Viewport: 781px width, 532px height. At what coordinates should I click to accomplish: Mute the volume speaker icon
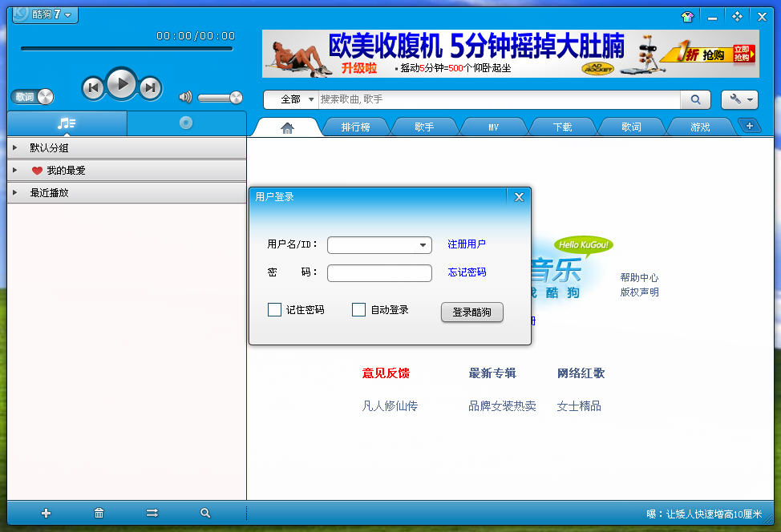[185, 97]
